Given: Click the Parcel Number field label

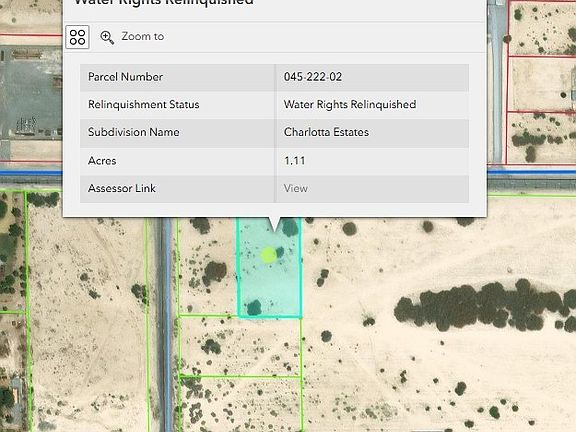Looking at the screenshot, I should (x=125, y=77).
